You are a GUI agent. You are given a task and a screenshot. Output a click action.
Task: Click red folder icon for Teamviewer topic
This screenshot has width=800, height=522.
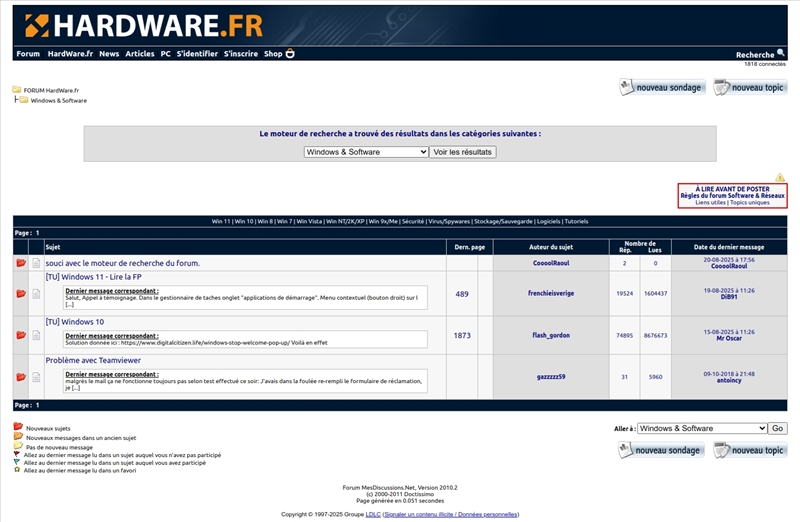[21, 377]
